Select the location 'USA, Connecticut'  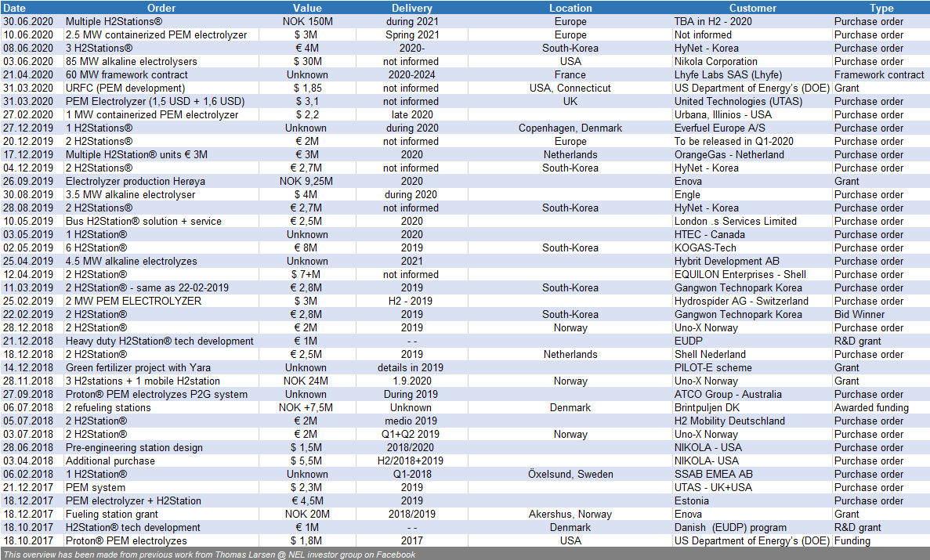(x=570, y=88)
